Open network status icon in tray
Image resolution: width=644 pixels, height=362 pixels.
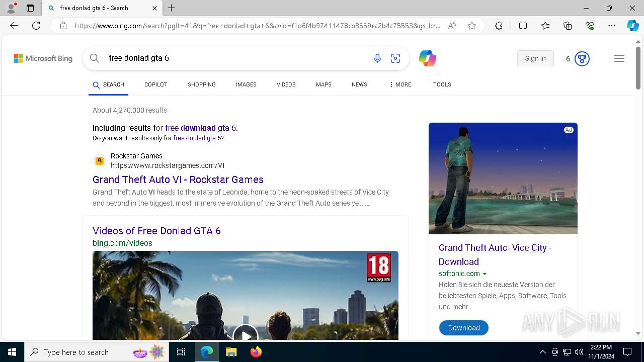pos(567,352)
